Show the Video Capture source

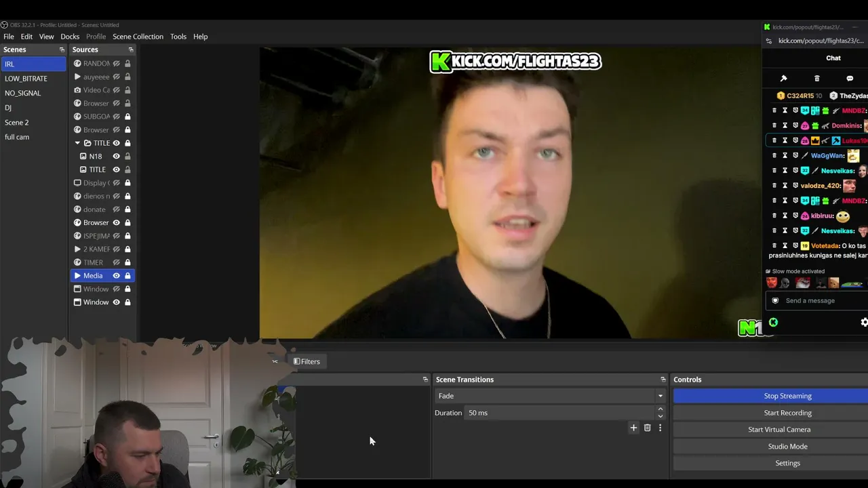117,90
